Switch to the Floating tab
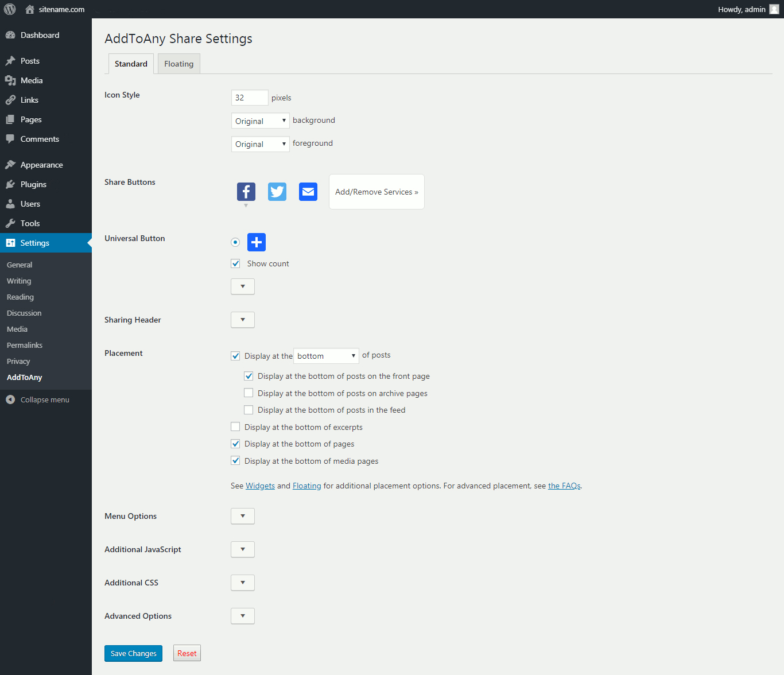 pos(179,64)
